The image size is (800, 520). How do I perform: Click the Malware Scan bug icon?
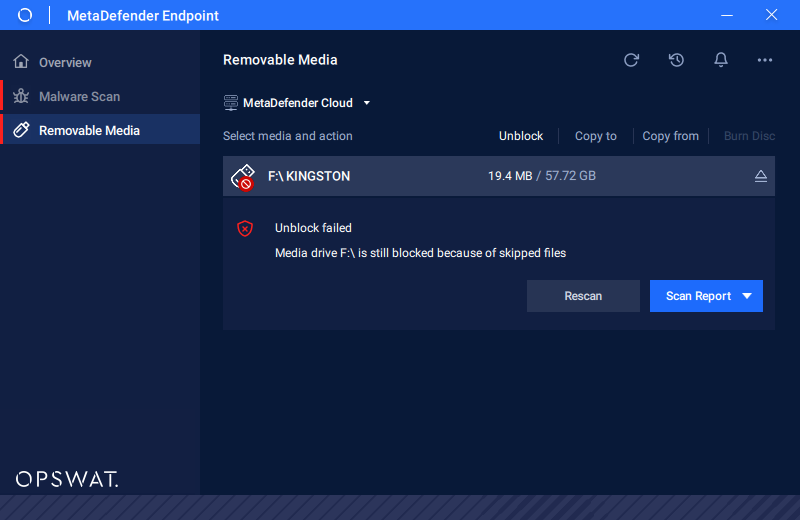tap(21, 96)
